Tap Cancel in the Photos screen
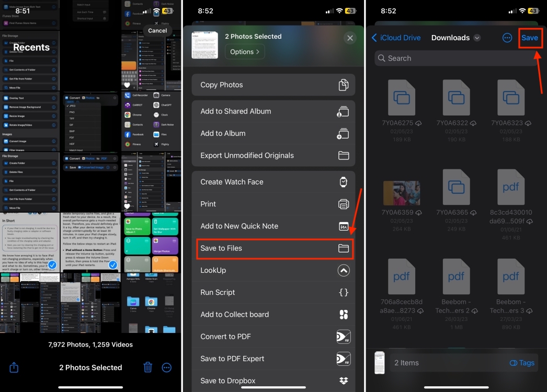Viewport: 547px width, 392px height. pyautogui.click(x=157, y=30)
